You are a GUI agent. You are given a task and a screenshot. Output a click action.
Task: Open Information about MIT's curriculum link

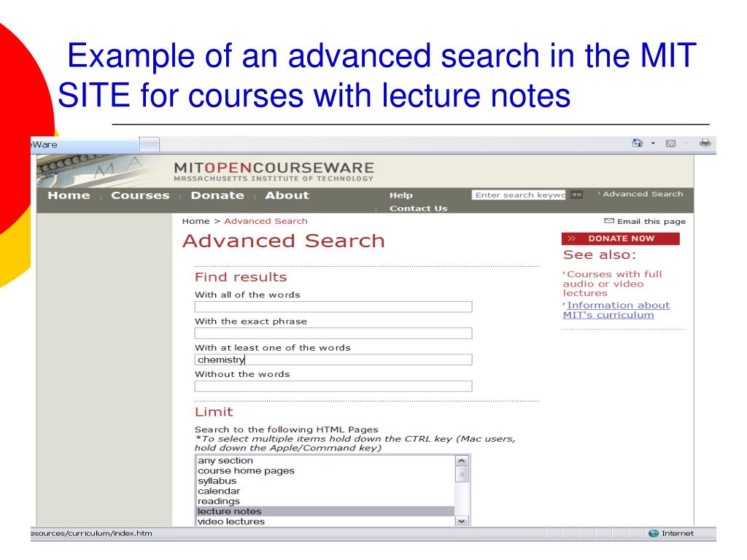(x=616, y=310)
